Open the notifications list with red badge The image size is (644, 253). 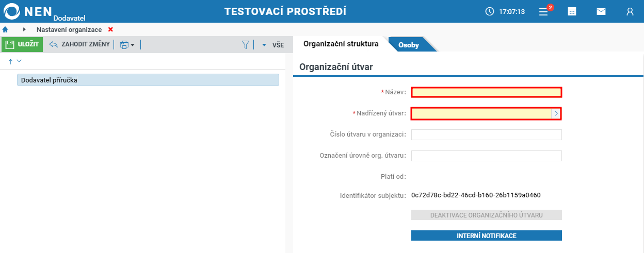coord(545,11)
